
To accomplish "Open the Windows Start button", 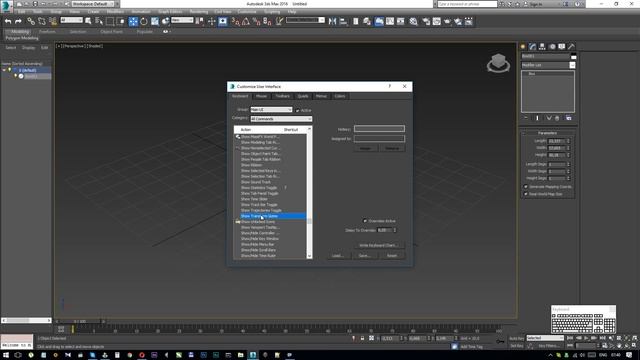I will click(6, 355).
